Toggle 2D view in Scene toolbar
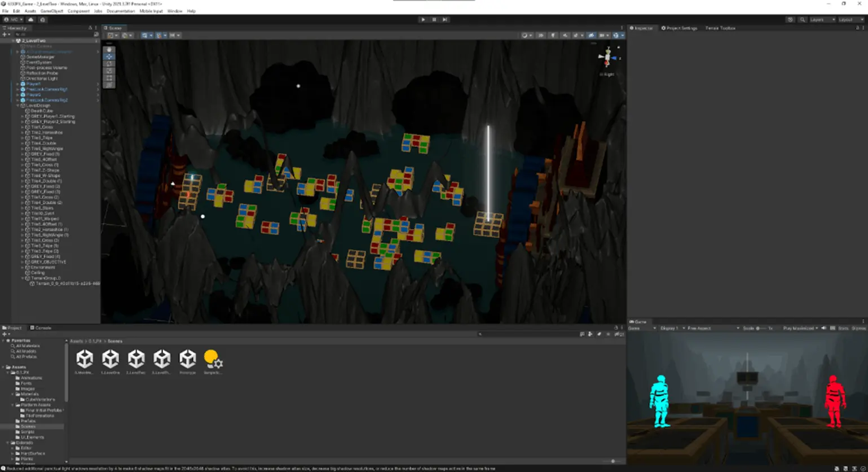The height and width of the screenshot is (472, 868). pyautogui.click(x=540, y=35)
